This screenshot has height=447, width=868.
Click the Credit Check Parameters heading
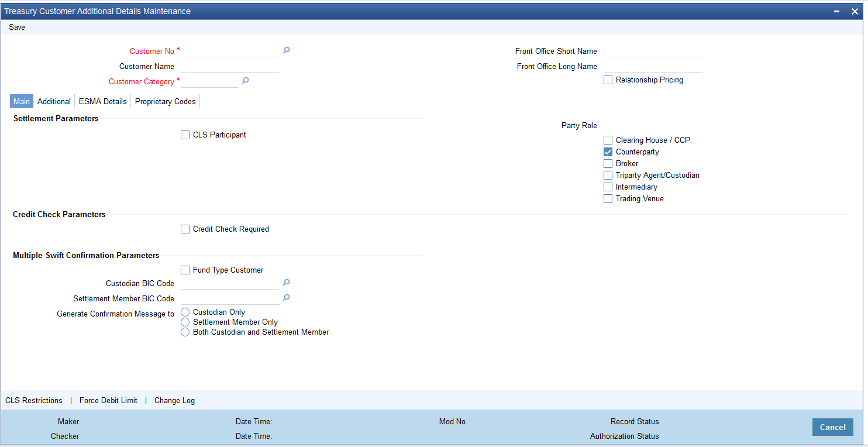click(x=59, y=214)
